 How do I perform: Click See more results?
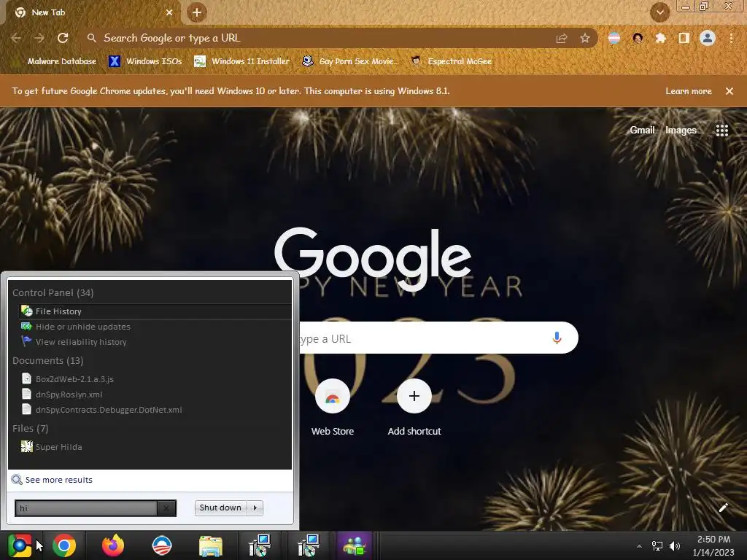(52, 480)
